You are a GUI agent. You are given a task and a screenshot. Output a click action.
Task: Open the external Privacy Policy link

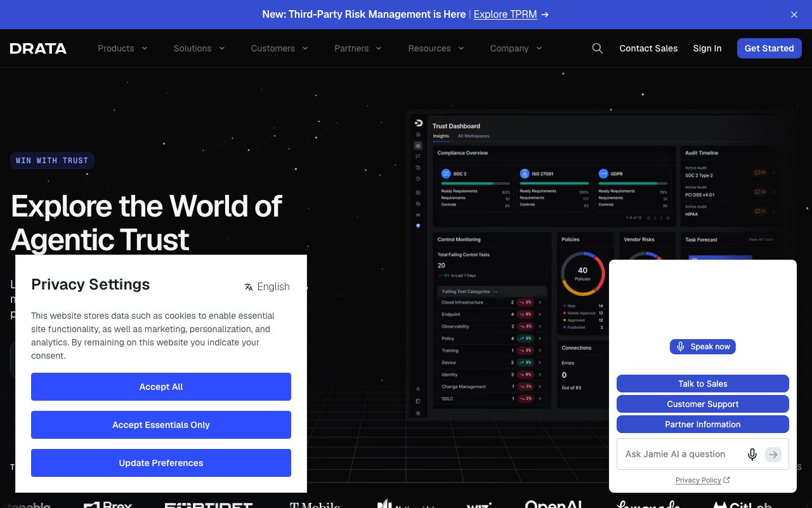click(703, 480)
